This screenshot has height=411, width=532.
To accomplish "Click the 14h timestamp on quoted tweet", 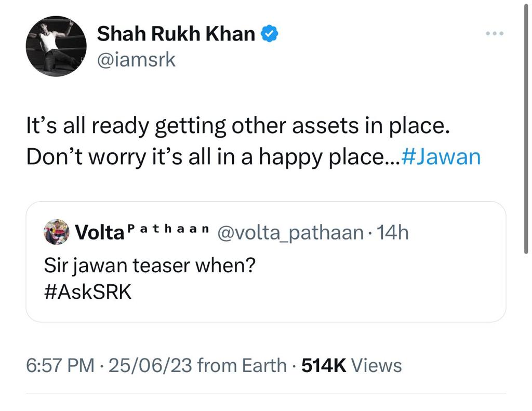I will tap(392, 232).
